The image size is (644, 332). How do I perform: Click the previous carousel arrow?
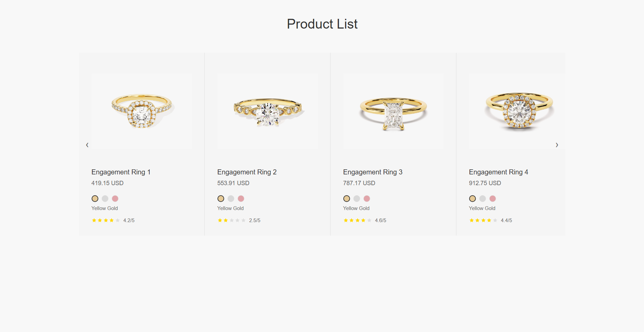click(87, 145)
